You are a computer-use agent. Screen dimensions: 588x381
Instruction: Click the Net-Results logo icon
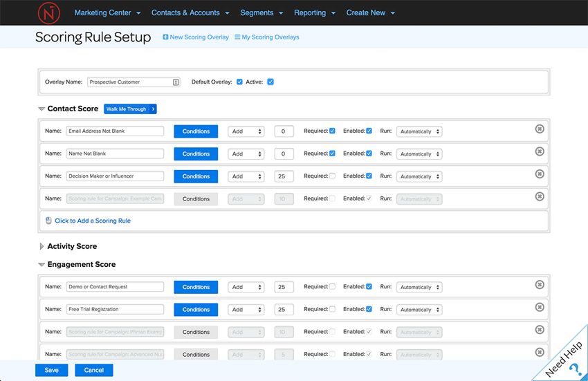click(48, 12)
